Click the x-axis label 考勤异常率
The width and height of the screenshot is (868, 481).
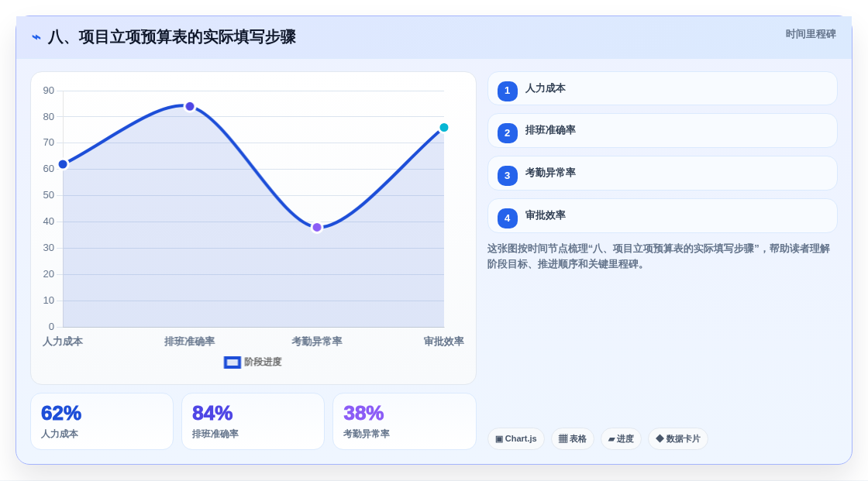(x=317, y=342)
